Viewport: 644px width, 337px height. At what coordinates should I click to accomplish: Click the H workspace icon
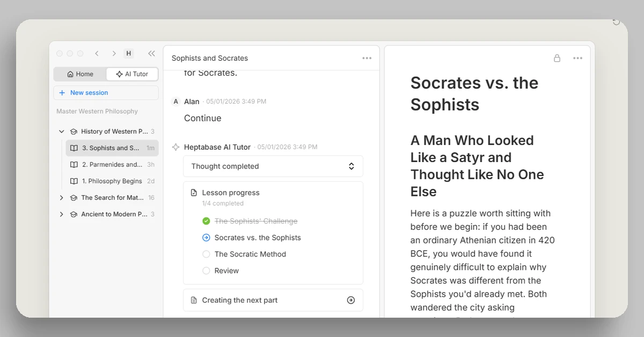click(129, 54)
